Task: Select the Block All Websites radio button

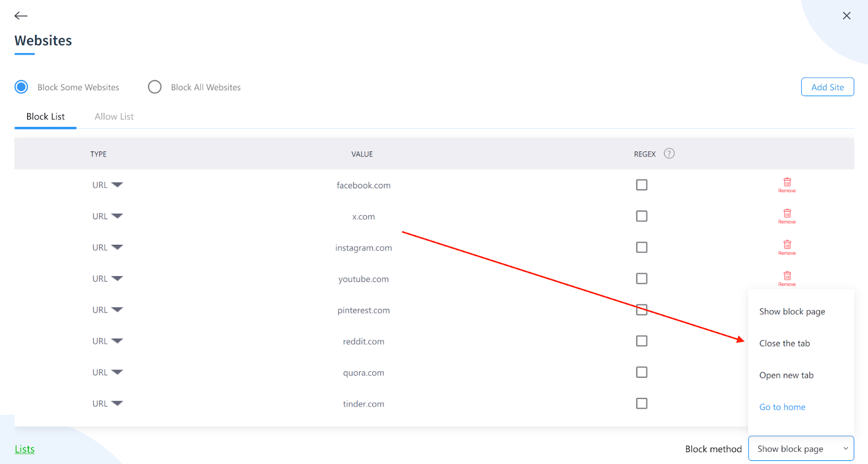Action: tap(155, 87)
